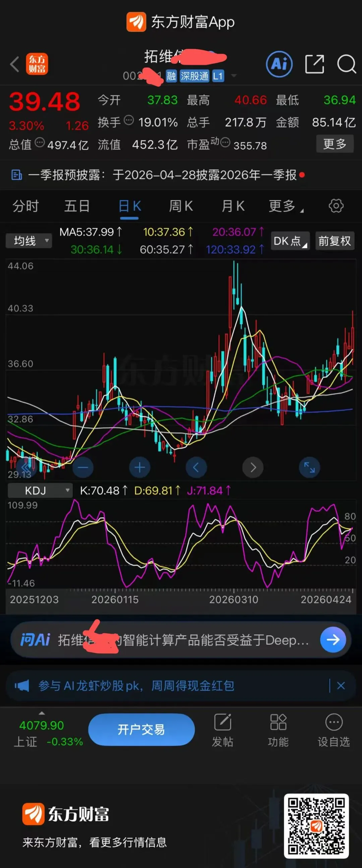Tap the 总值 info circle icon
The image size is (362, 868).
click(x=40, y=143)
